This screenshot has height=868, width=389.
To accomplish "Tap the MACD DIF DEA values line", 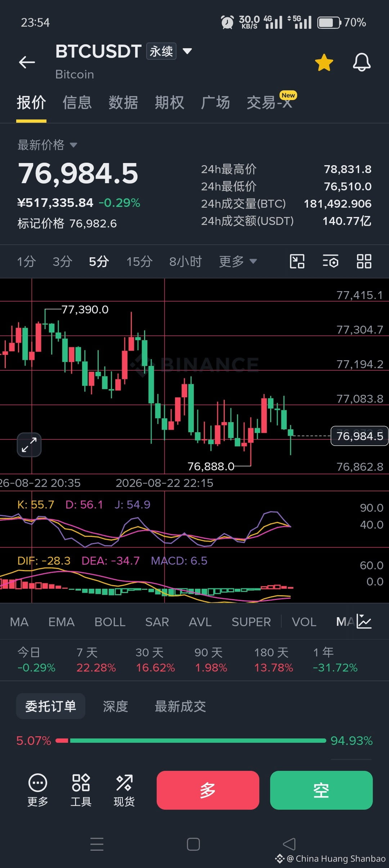I will click(x=112, y=561).
